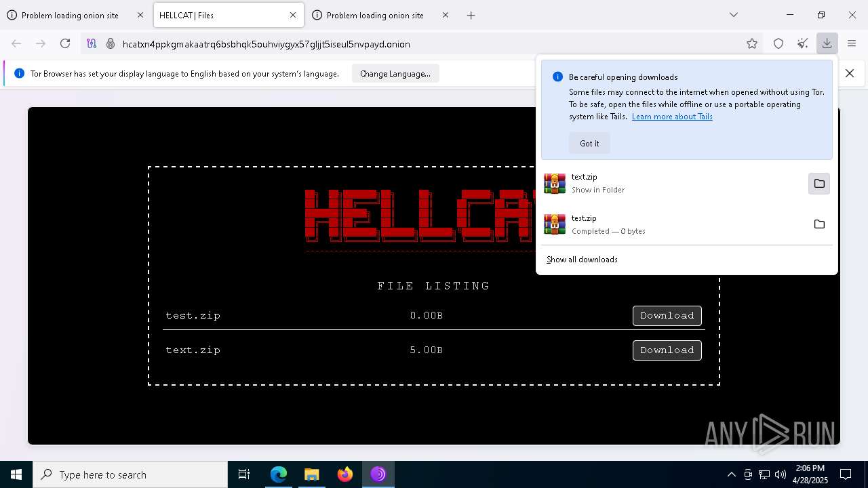Open the notification center icon
This screenshot has width=868, height=488.
pyautogui.click(x=846, y=474)
